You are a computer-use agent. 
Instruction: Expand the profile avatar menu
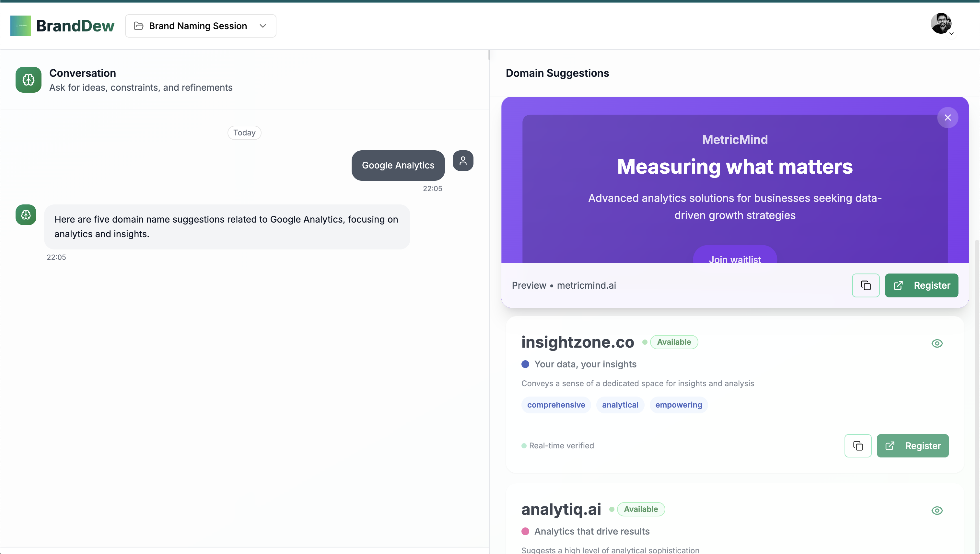coord(941,24)
